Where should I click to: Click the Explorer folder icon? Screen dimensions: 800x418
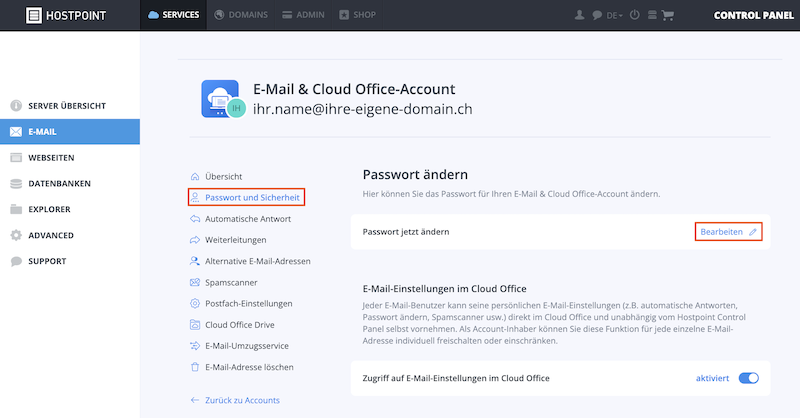[x=16, y=209]
